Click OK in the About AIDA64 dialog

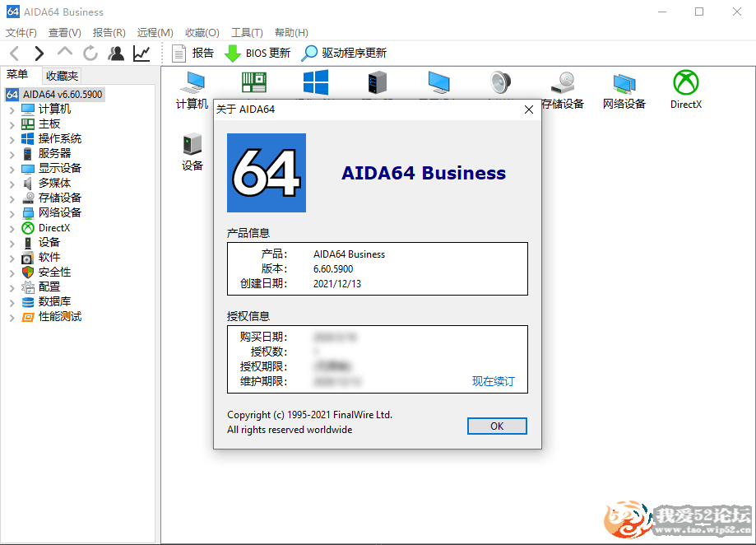tap(497, 426)
